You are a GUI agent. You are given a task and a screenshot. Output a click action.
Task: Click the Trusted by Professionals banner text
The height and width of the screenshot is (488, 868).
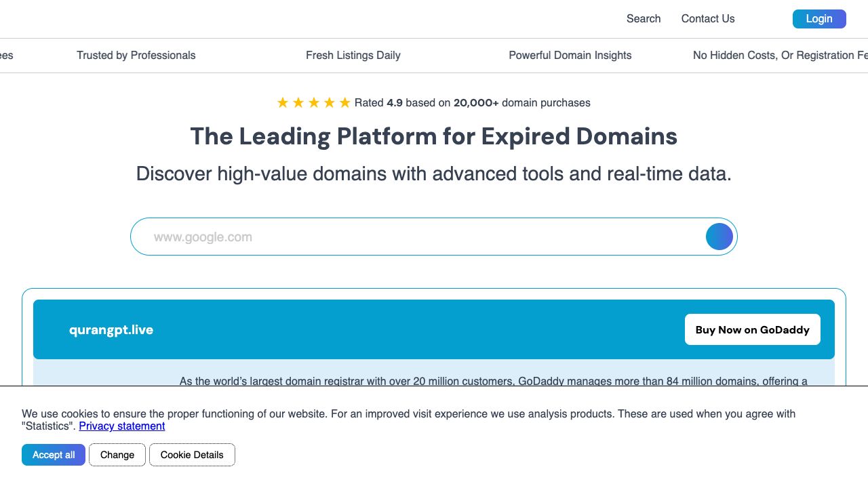coord(136,56)
